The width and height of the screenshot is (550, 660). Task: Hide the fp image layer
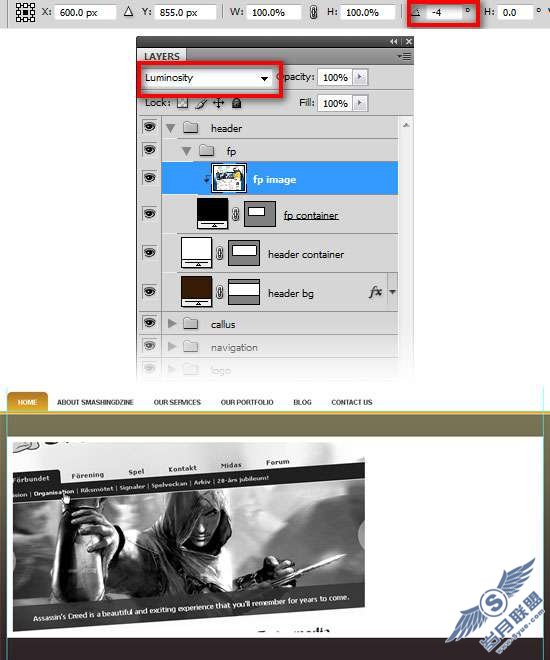coord(149,178)
